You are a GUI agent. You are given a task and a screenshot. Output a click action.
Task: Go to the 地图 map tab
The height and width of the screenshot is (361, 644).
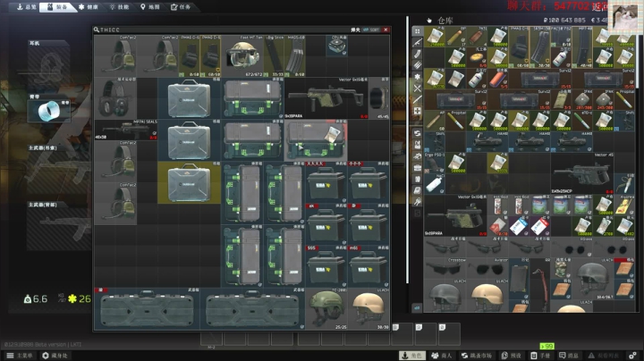coord(150,7)
